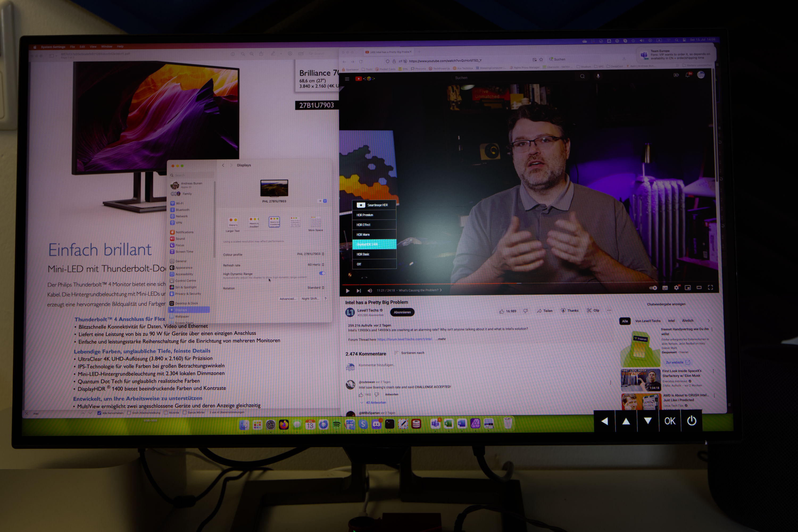Click the Night Shift button
This screenshot has height=532, width=798.
(310, 298)
